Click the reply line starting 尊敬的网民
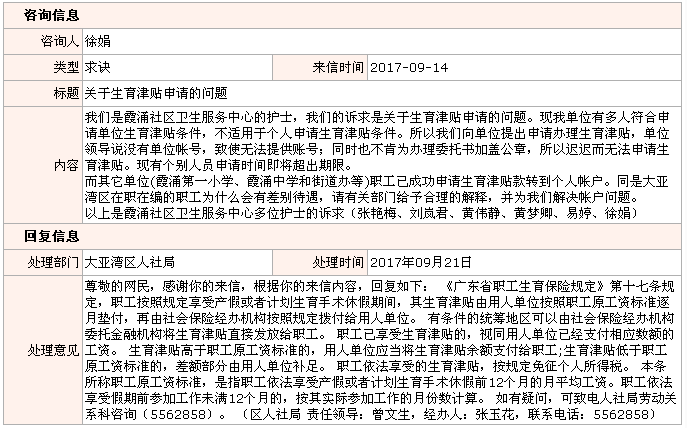 click(x=379, y=287)
